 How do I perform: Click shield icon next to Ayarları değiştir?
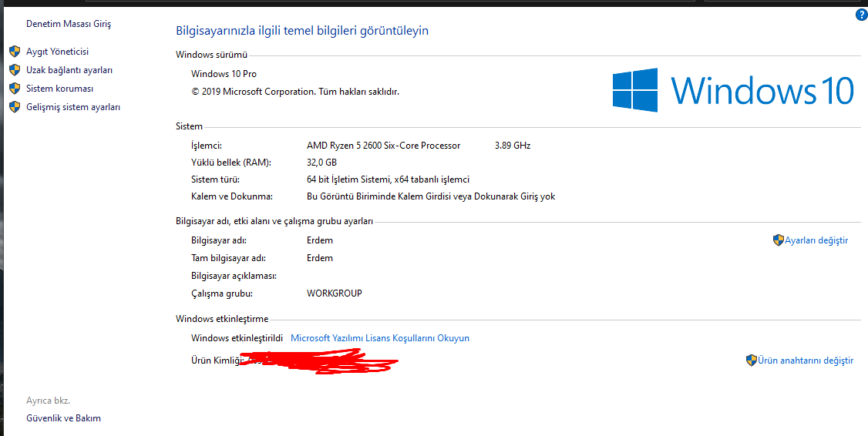779,240
